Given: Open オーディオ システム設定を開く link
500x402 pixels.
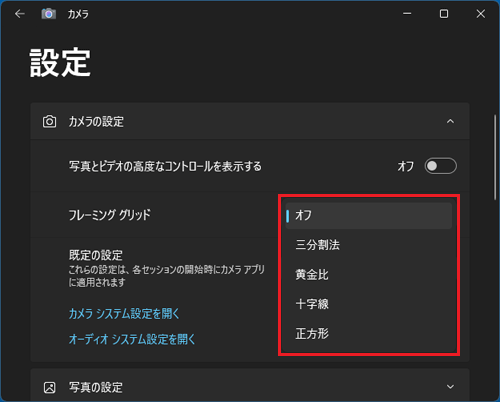Looking at the screenshot, I should click(132, 339).
